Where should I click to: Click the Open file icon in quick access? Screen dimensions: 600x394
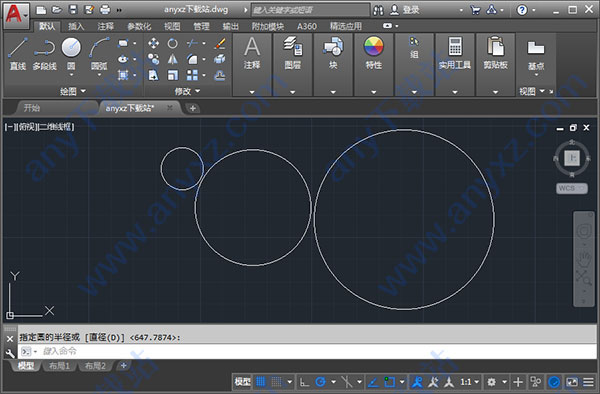tap(57, 10)
